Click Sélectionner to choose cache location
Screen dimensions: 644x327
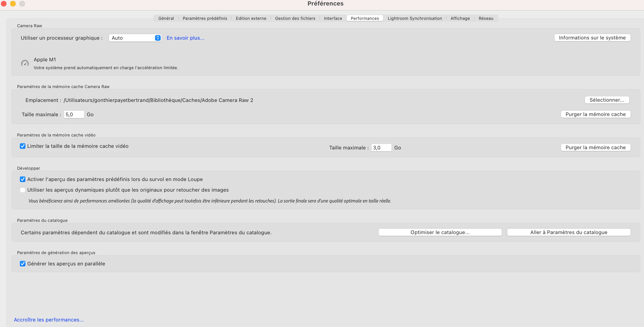(x=607, y=100)
